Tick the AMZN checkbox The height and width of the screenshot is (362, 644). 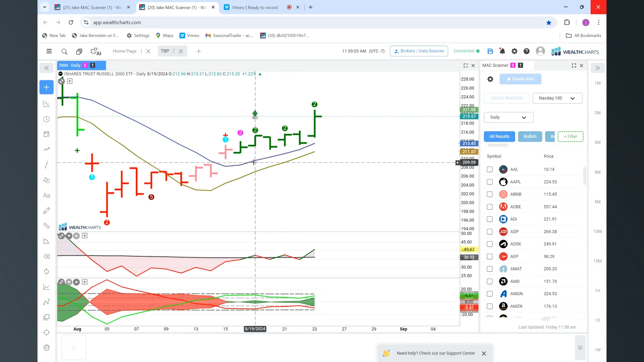click(x=490, y=306)
